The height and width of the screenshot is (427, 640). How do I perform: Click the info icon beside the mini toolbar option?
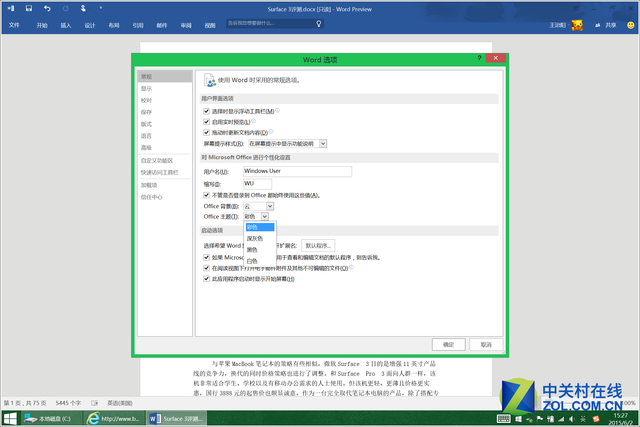(x=278, y=110)
